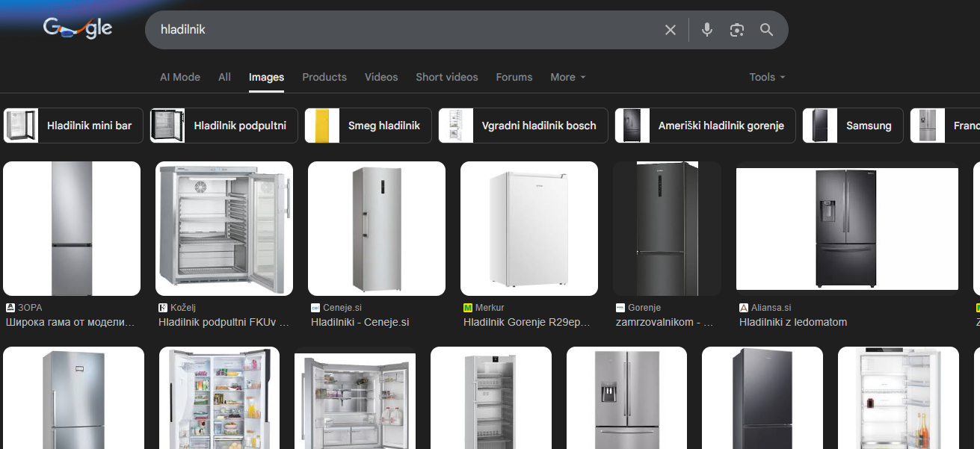The height and width of the screenshot is (449, 980).
Task: Open the 'zamrzovalnikom' result link
Action: tap(665, 323)
